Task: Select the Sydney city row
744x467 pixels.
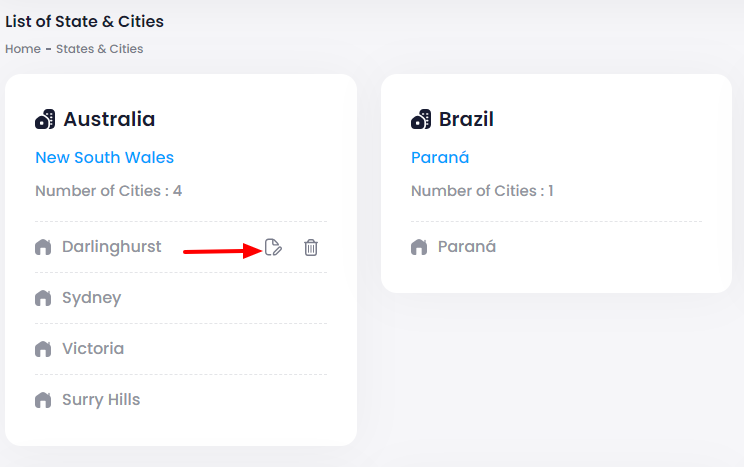Action: (91, 298)
